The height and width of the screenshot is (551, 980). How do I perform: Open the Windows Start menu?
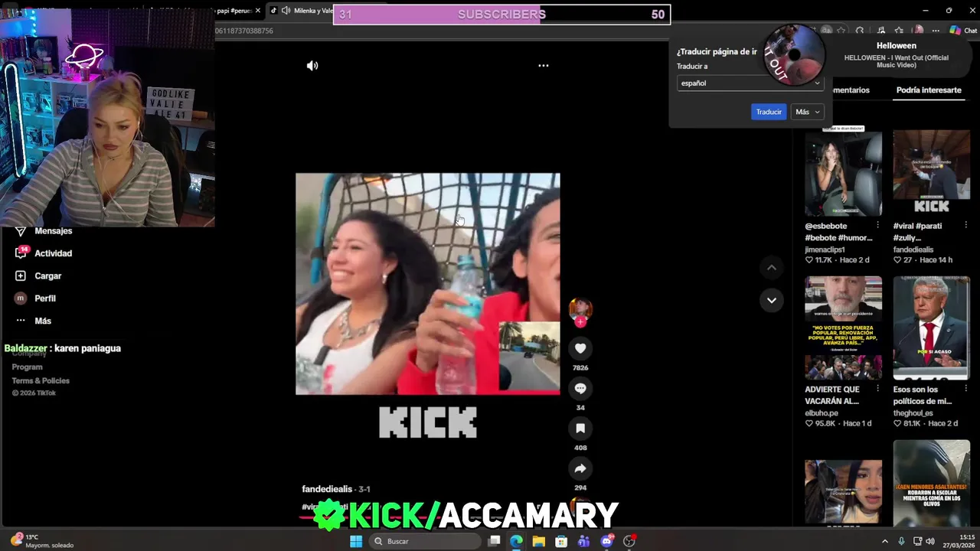tap(355, 541)
